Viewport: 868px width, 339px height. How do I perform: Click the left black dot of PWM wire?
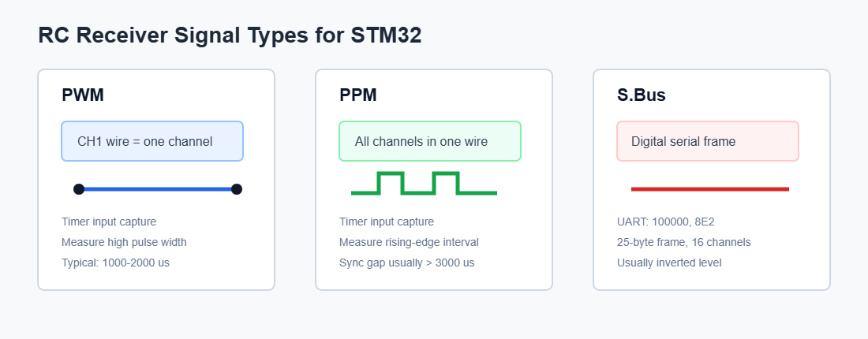(x=79, y=189)
